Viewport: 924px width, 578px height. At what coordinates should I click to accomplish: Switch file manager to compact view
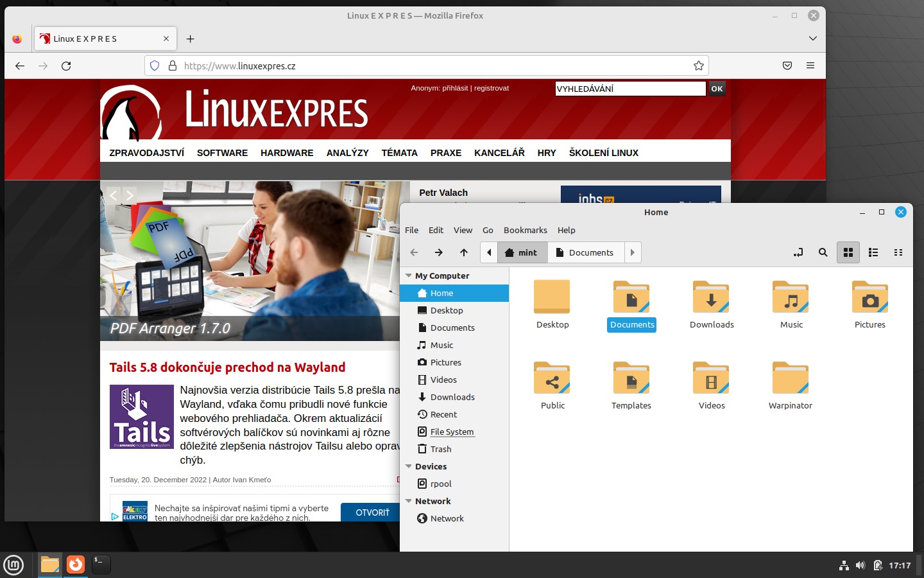point(898,252)
